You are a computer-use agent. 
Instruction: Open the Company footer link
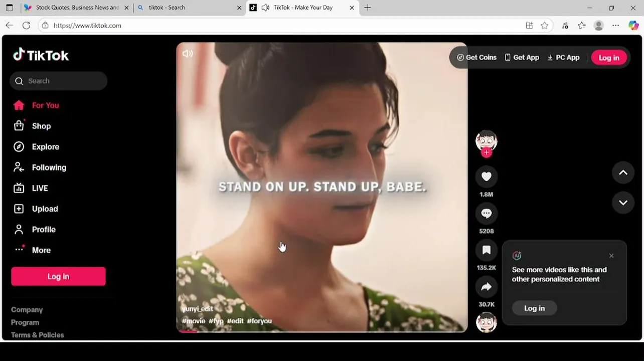(x=27, y=310)
